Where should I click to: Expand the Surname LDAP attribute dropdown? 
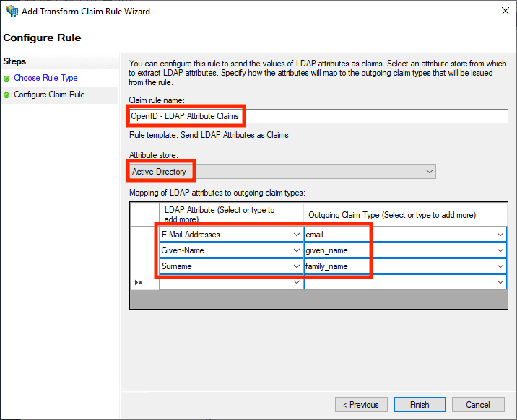297,266
